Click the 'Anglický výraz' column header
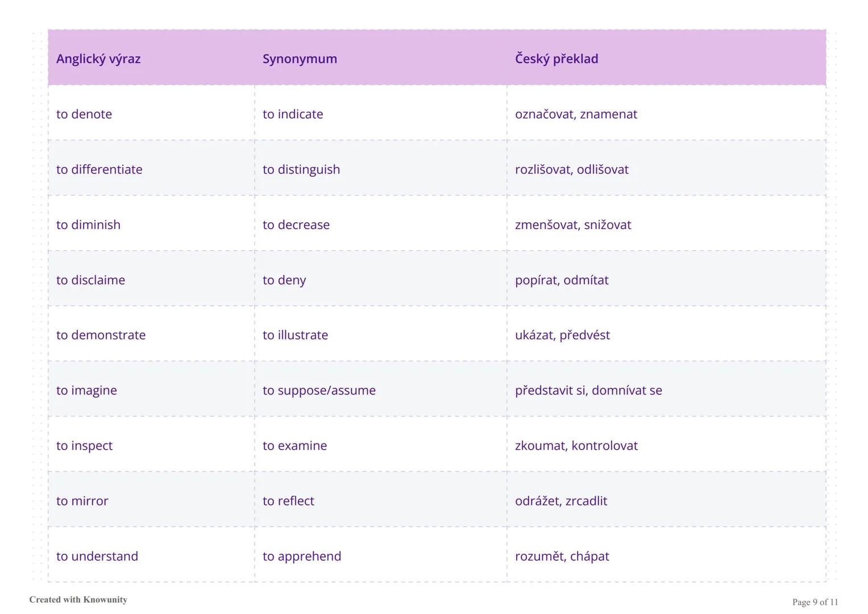Image resolution: width=868 pixels, height=614 pixels. tap(98, 59)
